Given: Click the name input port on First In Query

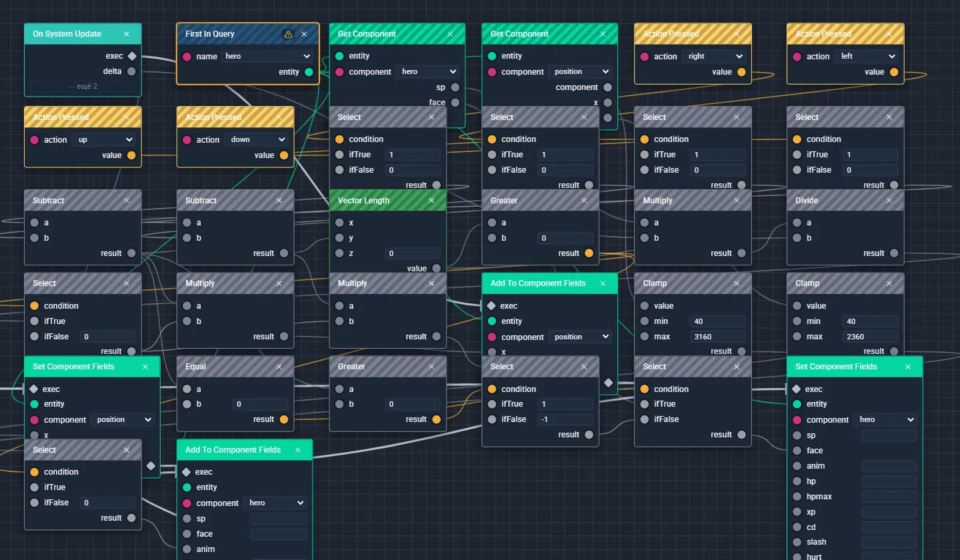Looking at the screenshot, I should [x=187, y=57].
